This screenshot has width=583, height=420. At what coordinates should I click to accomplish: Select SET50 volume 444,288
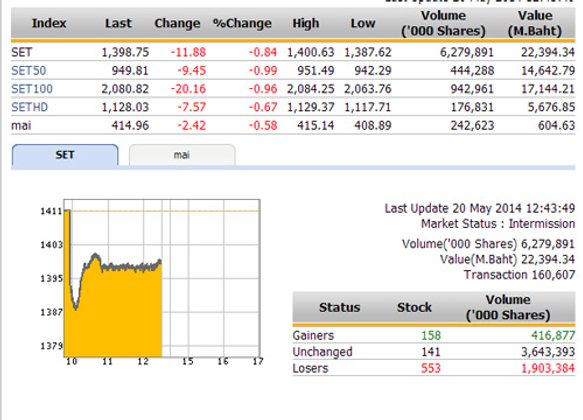472,70
